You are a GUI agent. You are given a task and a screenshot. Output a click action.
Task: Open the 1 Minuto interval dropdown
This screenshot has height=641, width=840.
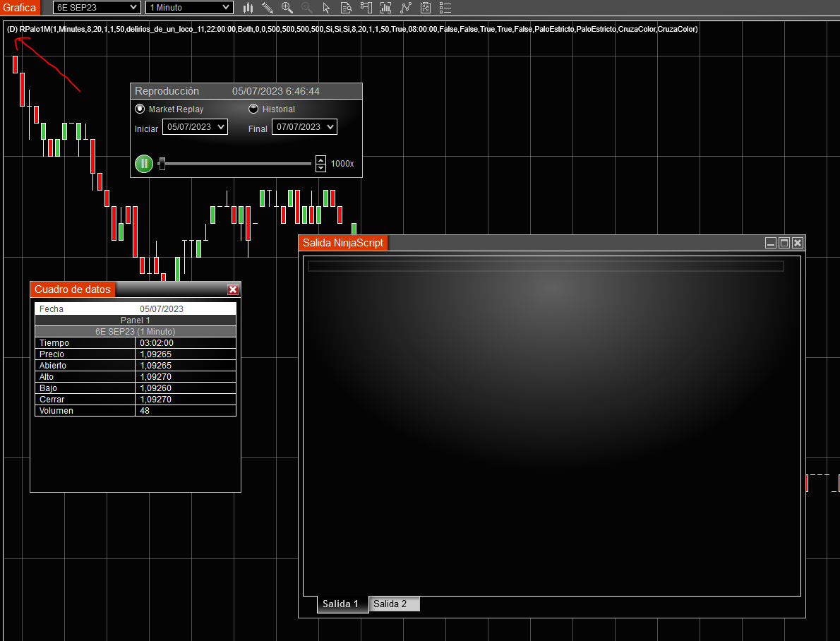(x=190, y=8)
